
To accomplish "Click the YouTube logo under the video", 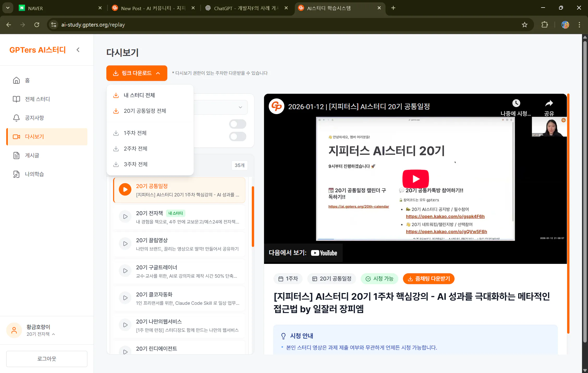I will [x=324, y=253].
